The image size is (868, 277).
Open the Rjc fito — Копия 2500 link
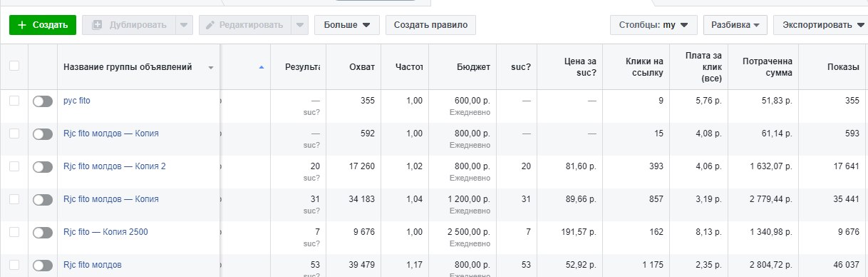105,232
